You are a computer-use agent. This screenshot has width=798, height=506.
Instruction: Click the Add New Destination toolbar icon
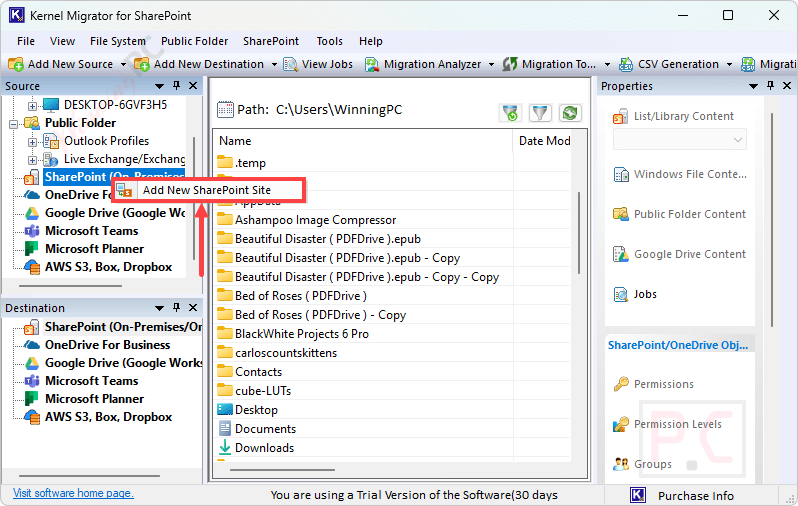coord(141,64)
